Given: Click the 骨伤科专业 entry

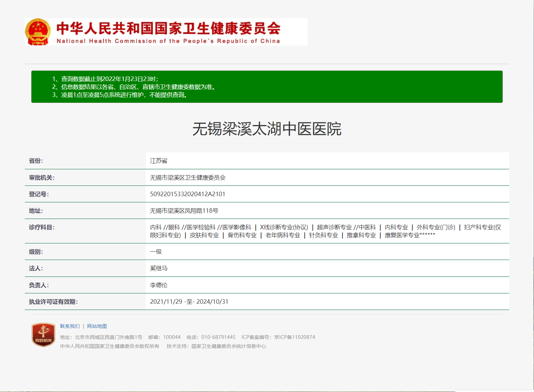Looking at the screenshot, I should point(242,235).
